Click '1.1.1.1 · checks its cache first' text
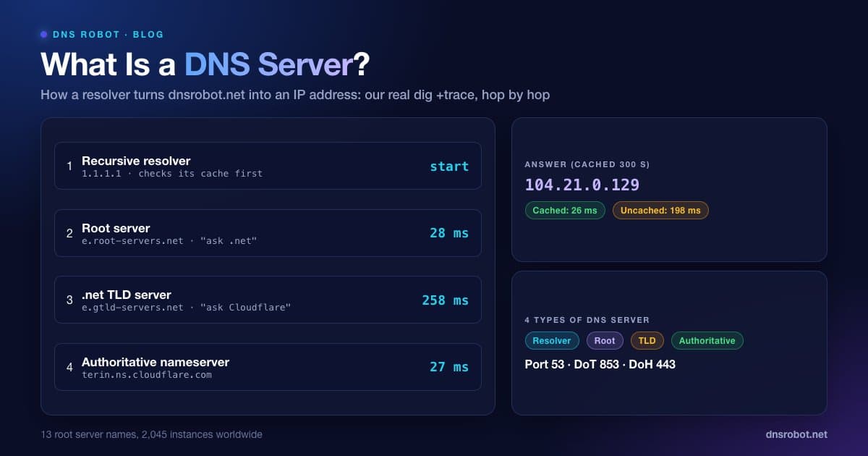 172,174
